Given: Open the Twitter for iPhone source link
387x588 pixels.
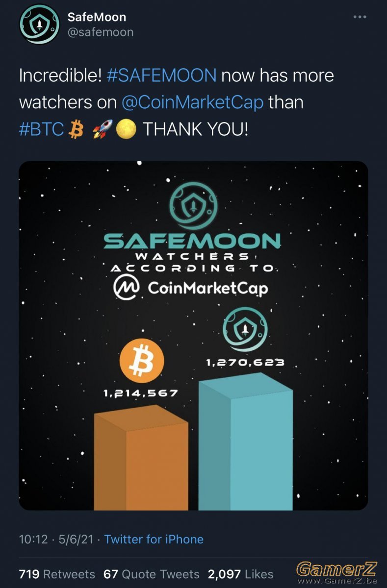Looking at the screenshot, I should 154,539.
